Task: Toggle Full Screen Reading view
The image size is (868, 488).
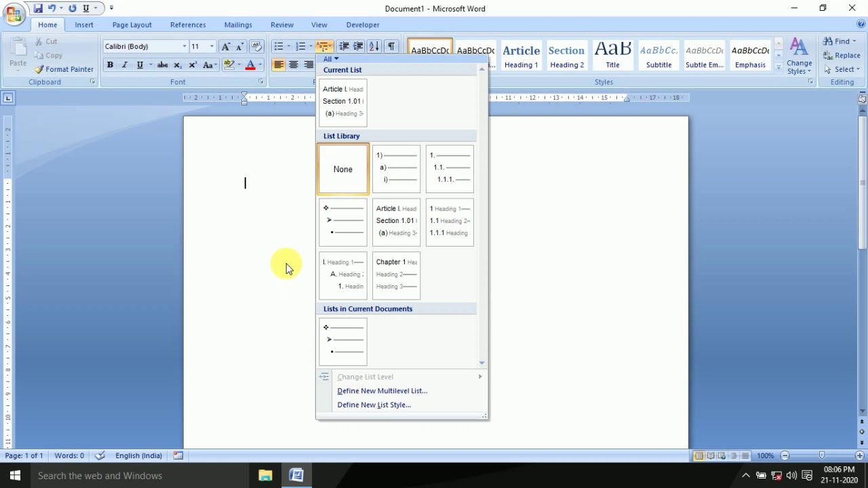Action: [710, 456]
